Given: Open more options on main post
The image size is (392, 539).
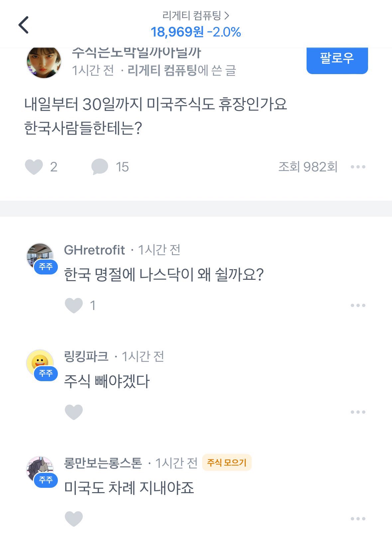Looking at the screenshot, I should 358,167.
